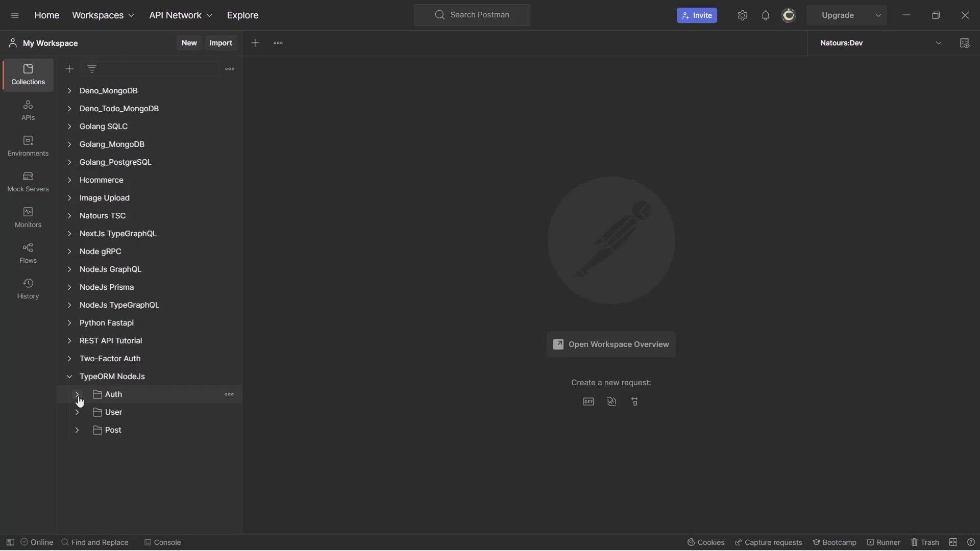The image size is (980, 551).
Task: Open the Environments sidebar section
Action: click(x=28, y=146)
